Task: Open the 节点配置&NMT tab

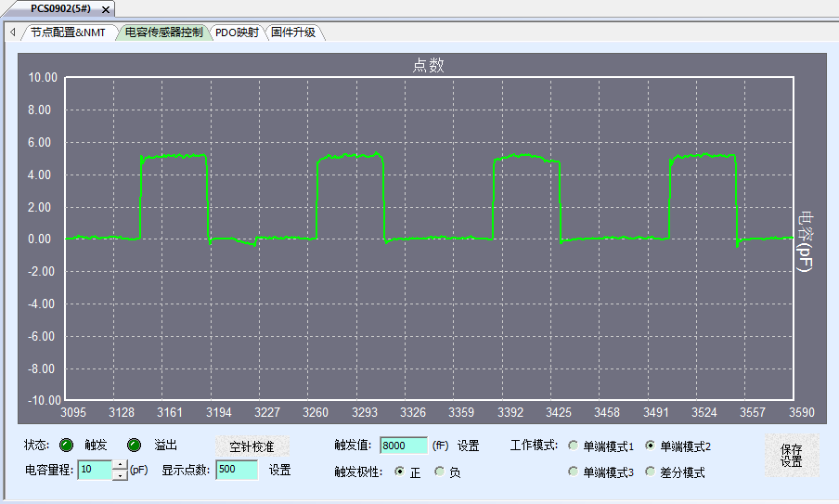Action: [x=68, y=32]
